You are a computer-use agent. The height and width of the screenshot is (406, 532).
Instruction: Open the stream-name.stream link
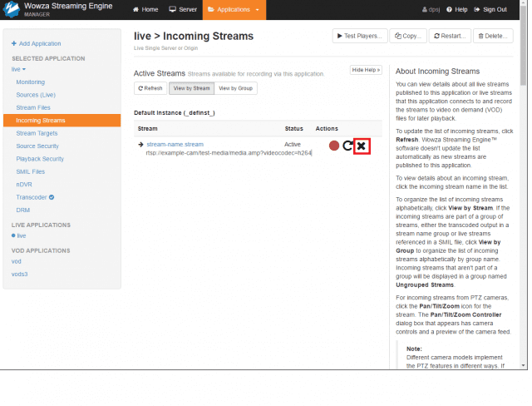pos(175,144)
